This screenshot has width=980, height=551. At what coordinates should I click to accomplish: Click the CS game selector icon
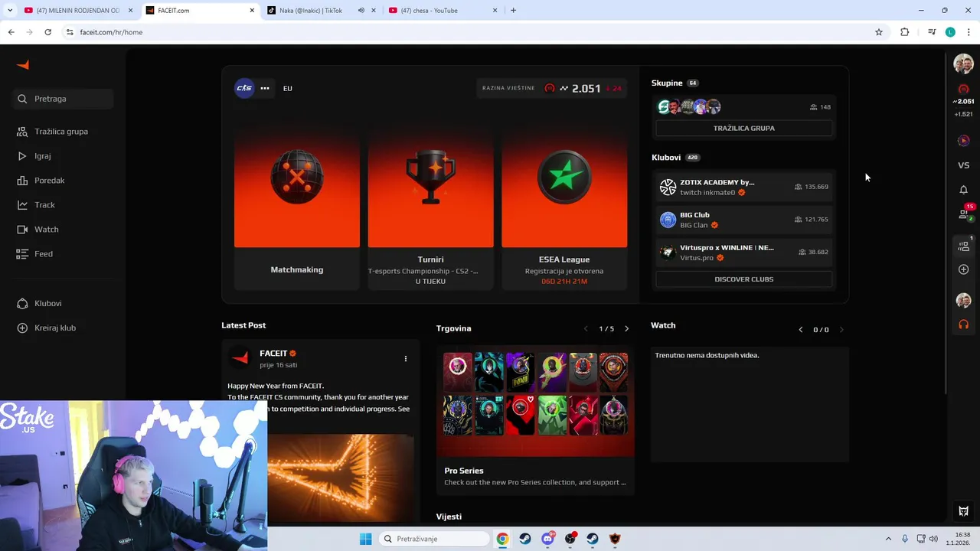tap(244, 88)
